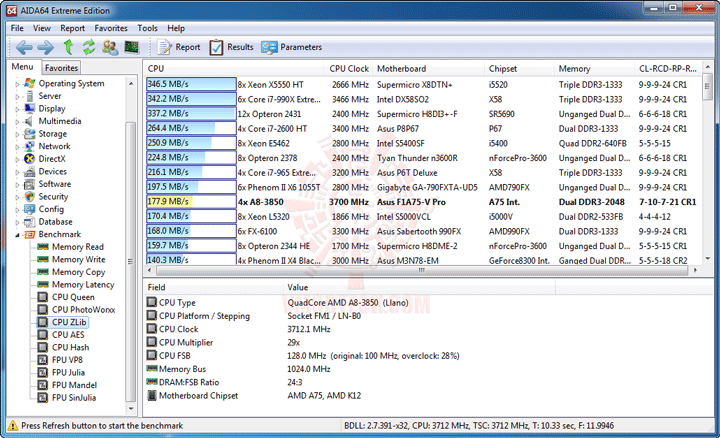Click the warning icon in status bar

(13, 426)
